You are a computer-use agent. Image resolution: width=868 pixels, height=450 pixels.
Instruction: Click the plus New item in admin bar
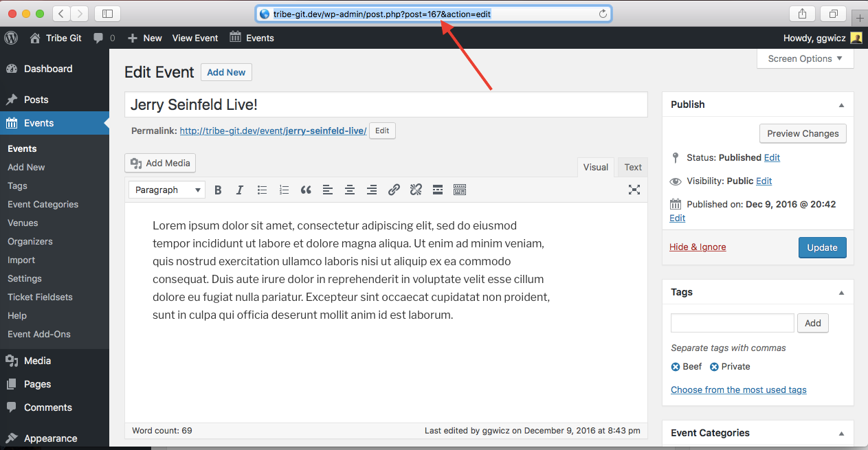(144, 38)
